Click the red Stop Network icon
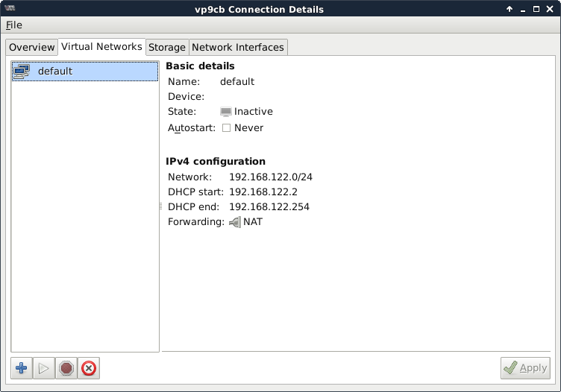561x392 pixels. [66, 368]
